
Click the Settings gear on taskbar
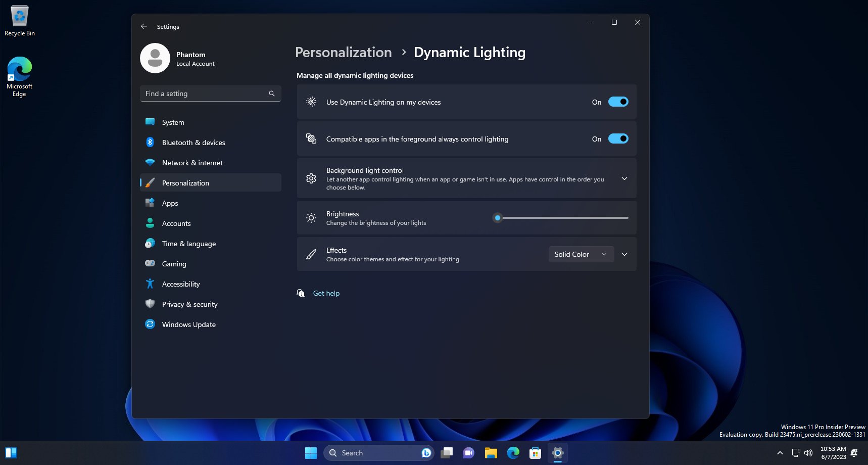point(558,453)
